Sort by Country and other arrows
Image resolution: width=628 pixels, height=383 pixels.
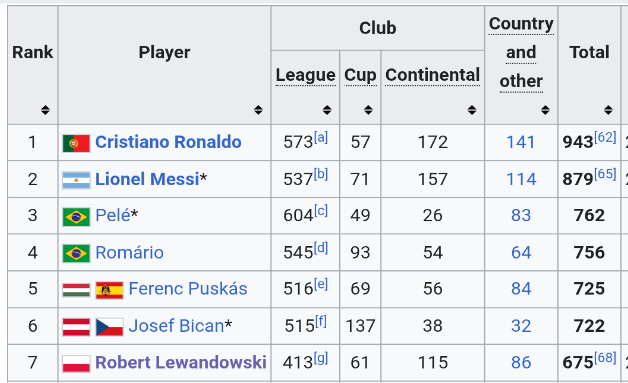coord(545,110)
